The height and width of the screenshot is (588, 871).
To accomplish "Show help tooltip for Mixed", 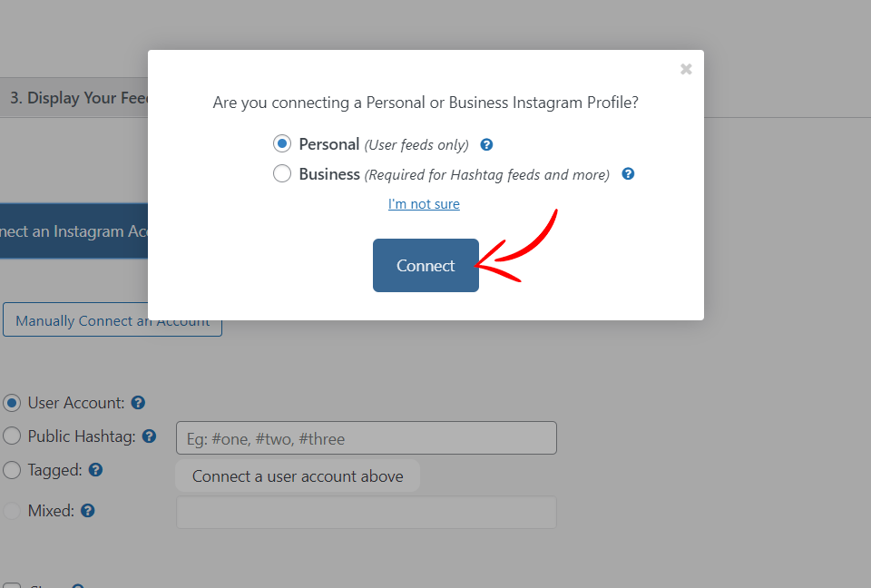I will coord(88,511).
